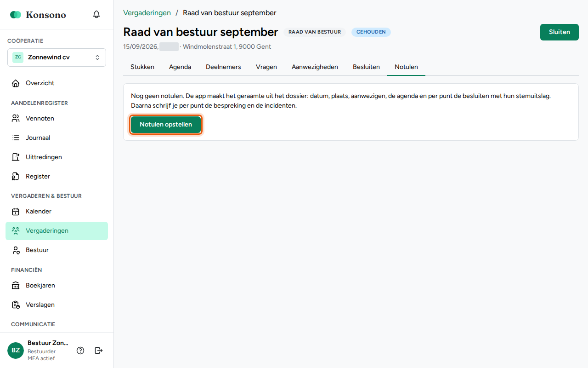Image resolution: width=588 pixels, height=368 pixels.
Task: Click the ZC cooperative badge
Action: (18, 57)
